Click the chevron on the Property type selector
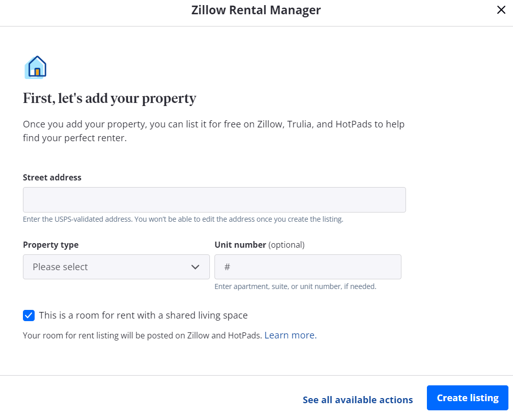Screen dimensions: 513x420 click(x=195, y=267)
